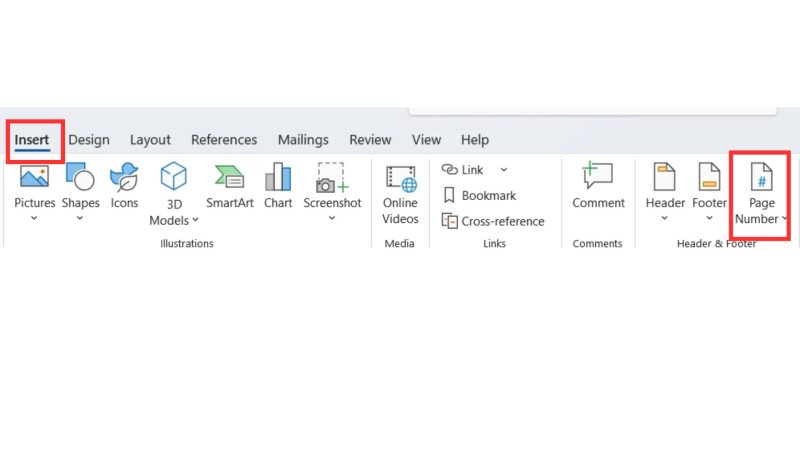Viewport: 800px width, 450px height.
Task: Click the Page Number icon
Action: (761, 177)
